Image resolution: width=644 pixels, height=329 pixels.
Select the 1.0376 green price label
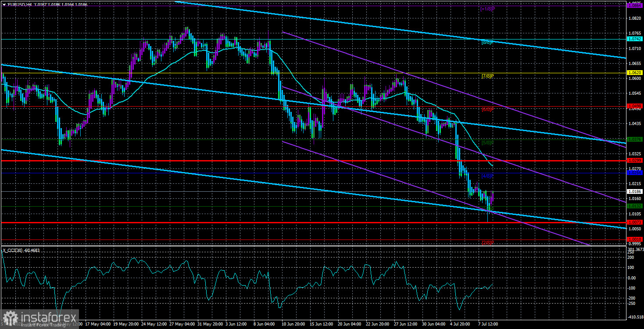tap(635, 139)
